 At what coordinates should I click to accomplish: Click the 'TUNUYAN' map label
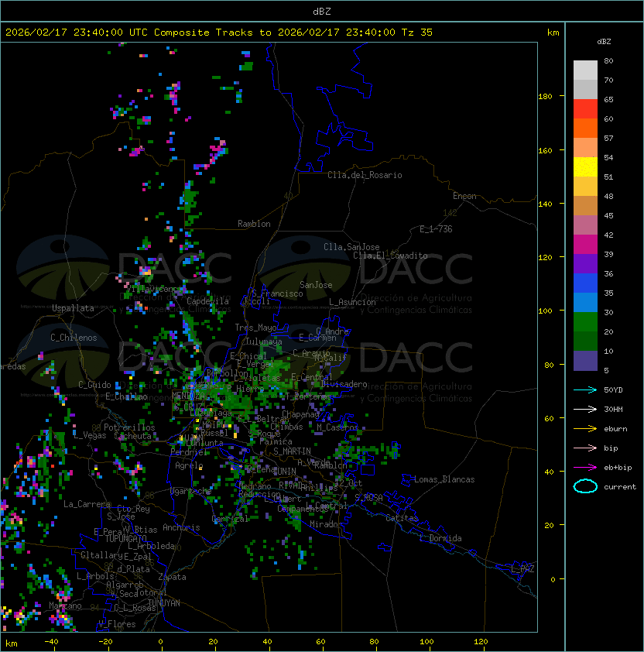[164, 603]
